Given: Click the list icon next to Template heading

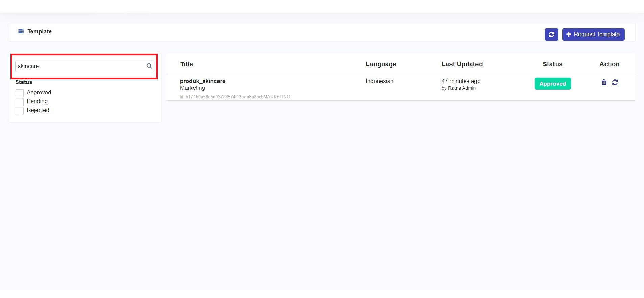Looking at the screenshot, I should click(x=21, y=31).
